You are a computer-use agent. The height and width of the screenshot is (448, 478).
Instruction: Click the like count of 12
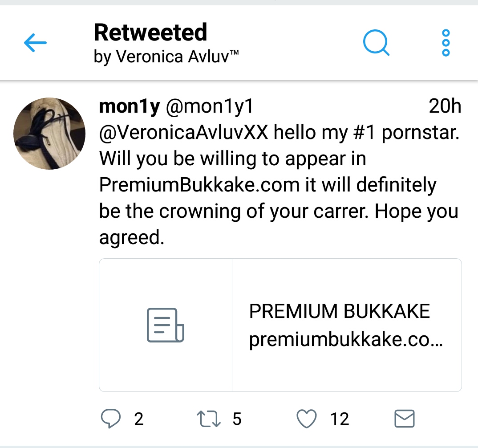tap(340, 419)
